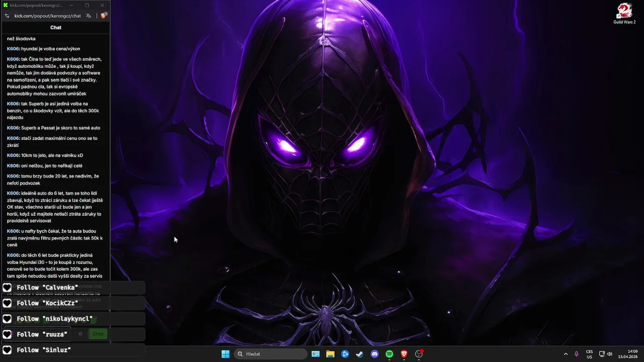Click the translate page icon
The image size is (644, 362).
tap(89, 16)
